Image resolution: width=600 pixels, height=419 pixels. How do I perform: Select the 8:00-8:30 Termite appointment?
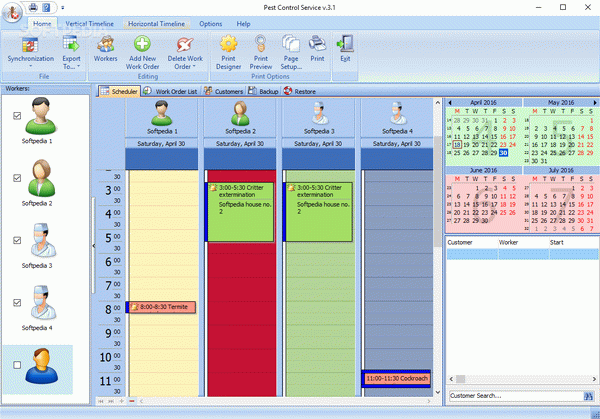coord(162,307)
